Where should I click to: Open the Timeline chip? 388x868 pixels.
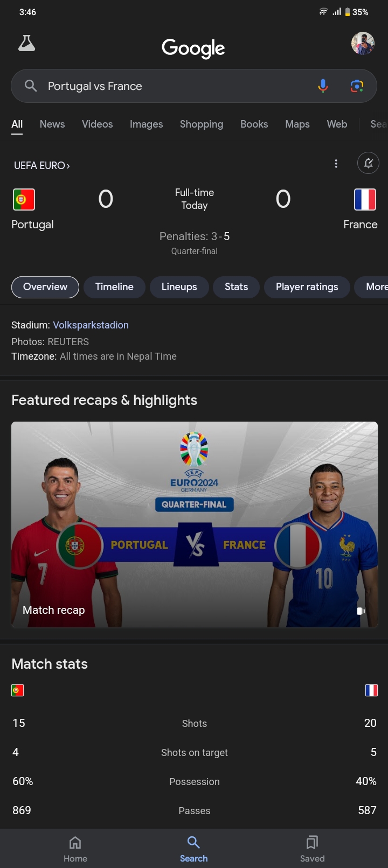[114, 287]
